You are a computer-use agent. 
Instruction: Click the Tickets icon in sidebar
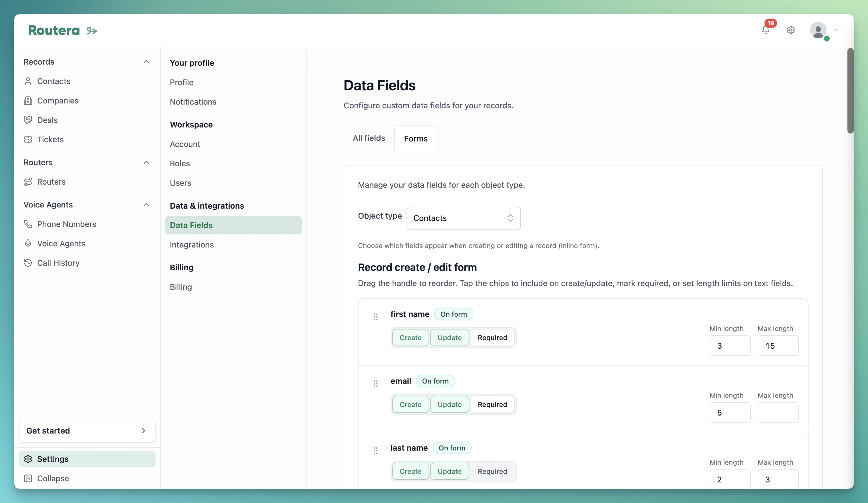tap(28, 139)
